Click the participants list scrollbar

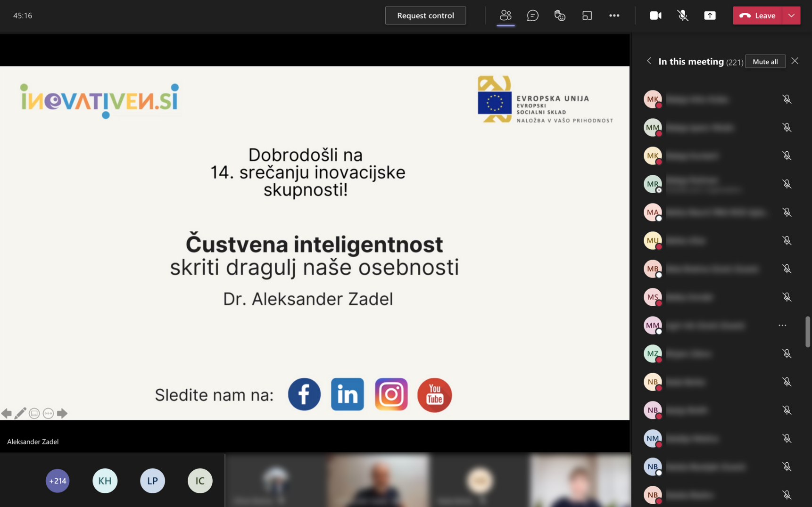pos(807,331)
